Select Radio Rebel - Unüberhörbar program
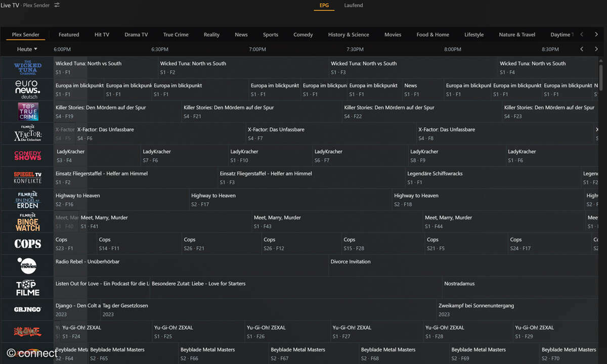Viewport: 607px width, 364px height. point(191,265)
